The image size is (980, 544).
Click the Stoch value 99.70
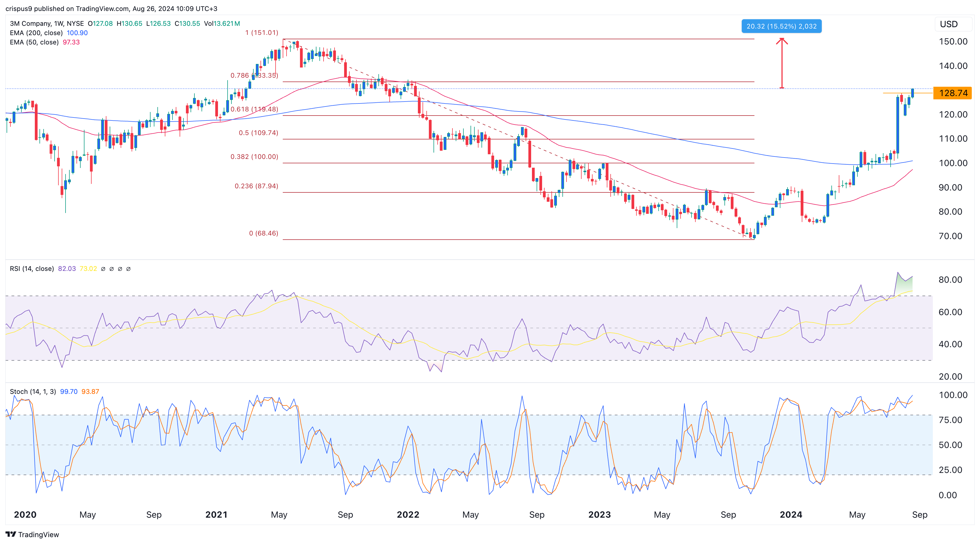(69, 391)
